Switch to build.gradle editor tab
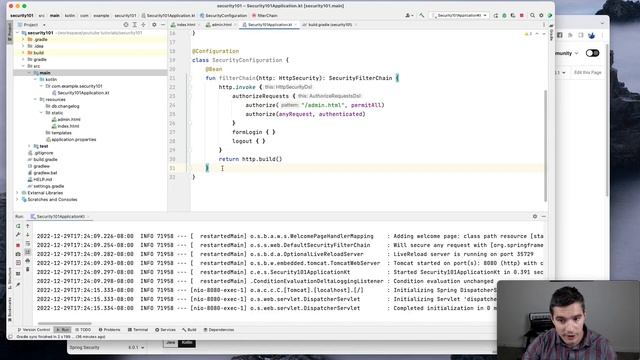 [x=329, y=24]
